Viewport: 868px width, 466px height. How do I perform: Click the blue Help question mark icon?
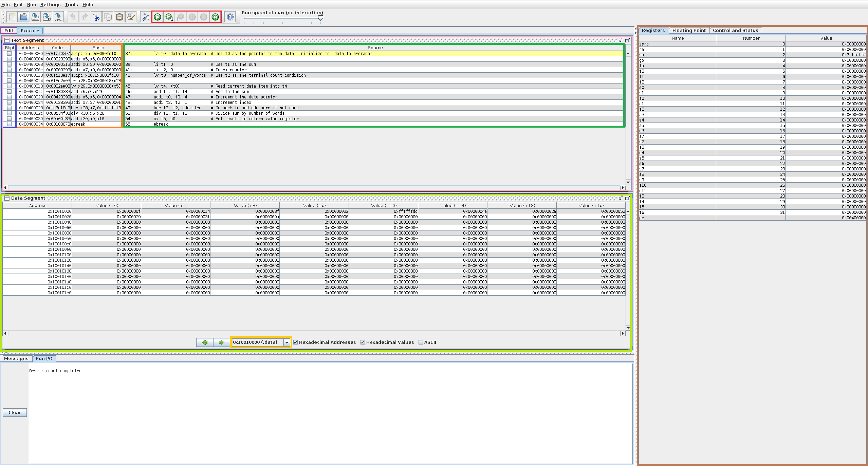point(230,17)
